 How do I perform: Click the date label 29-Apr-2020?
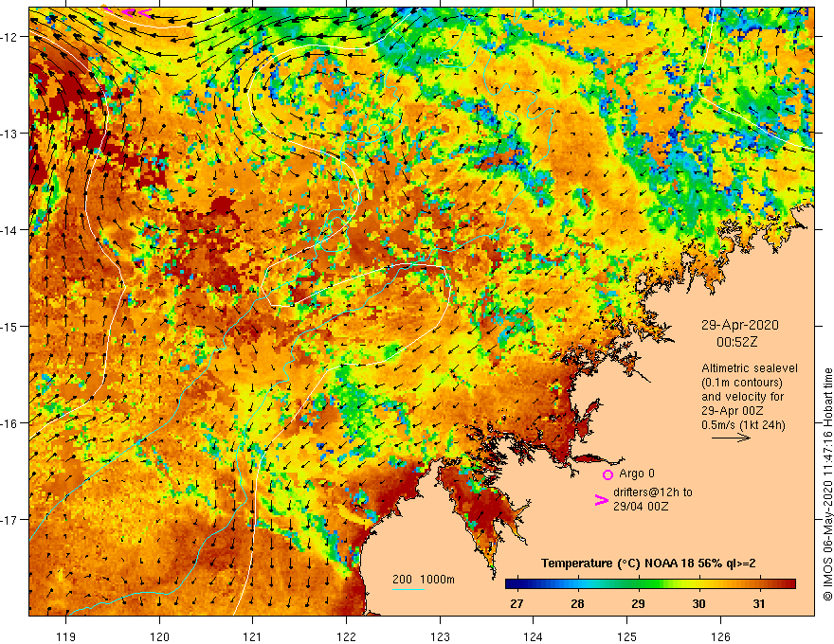click(x=740, y=325)
